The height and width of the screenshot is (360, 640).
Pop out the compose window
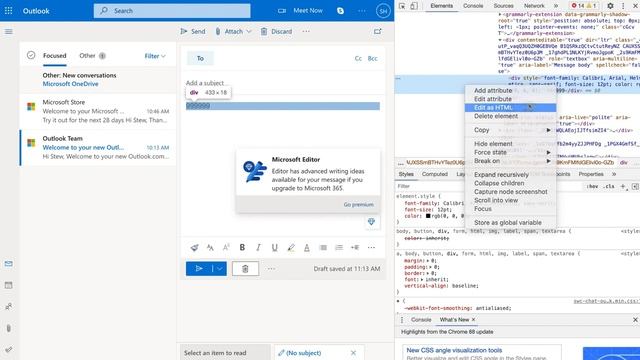click(x=378, y=31)
